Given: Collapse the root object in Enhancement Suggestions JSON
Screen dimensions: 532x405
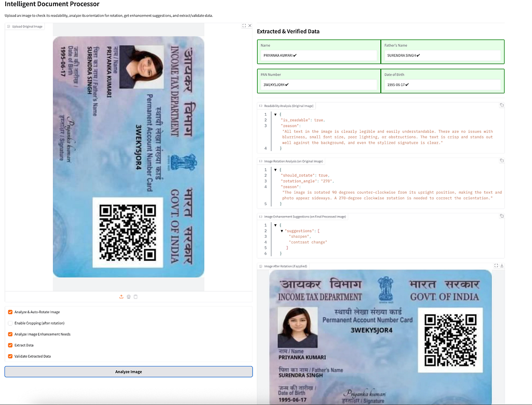Looking at the screenshot, I should 275,225.
